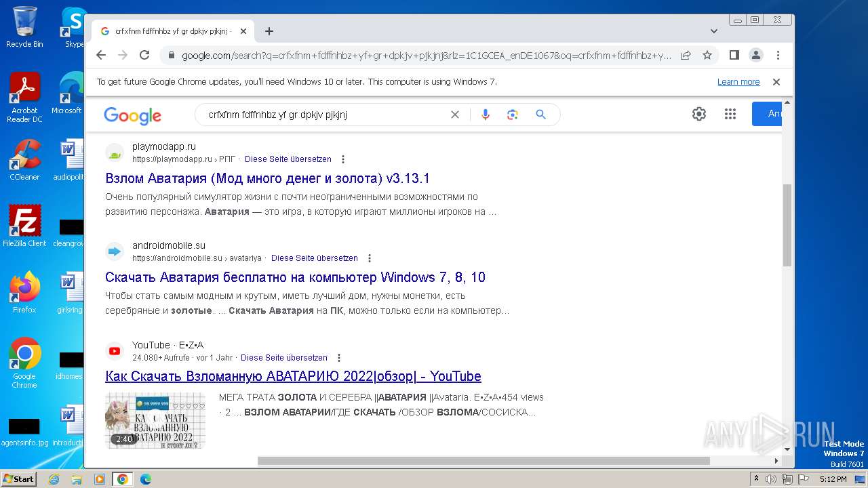
Task: Open more options for playmodapp.ru result
Action: (343, 159)
